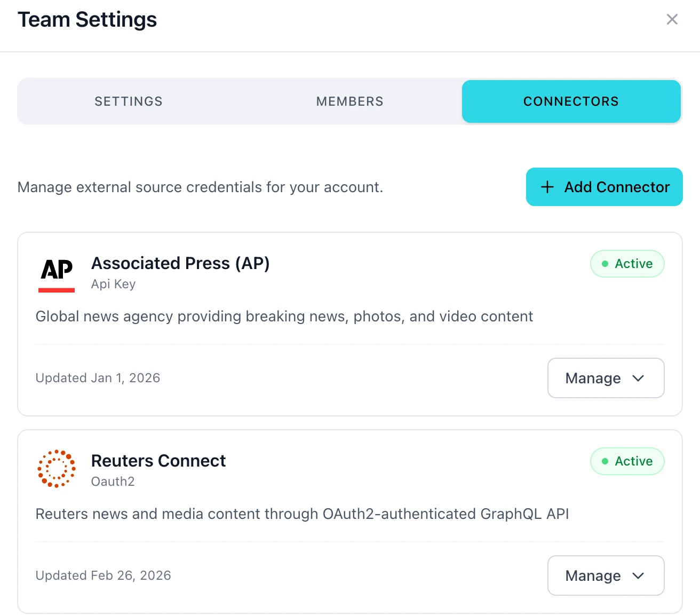This screenshot has height=615, width=700.
Task: Open the Members tab
Action: pyautogui.click(x=350, y=101)
